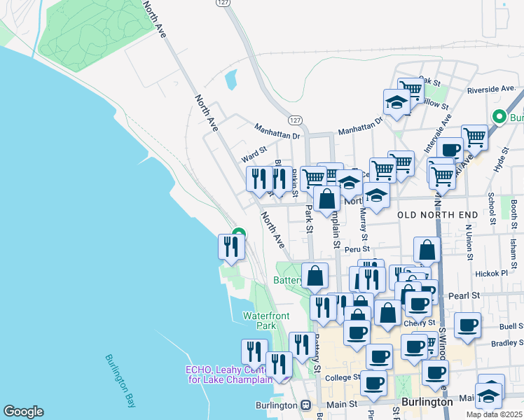
Task: Select coffee cup marker near Buell St
Action: [467, 326]
